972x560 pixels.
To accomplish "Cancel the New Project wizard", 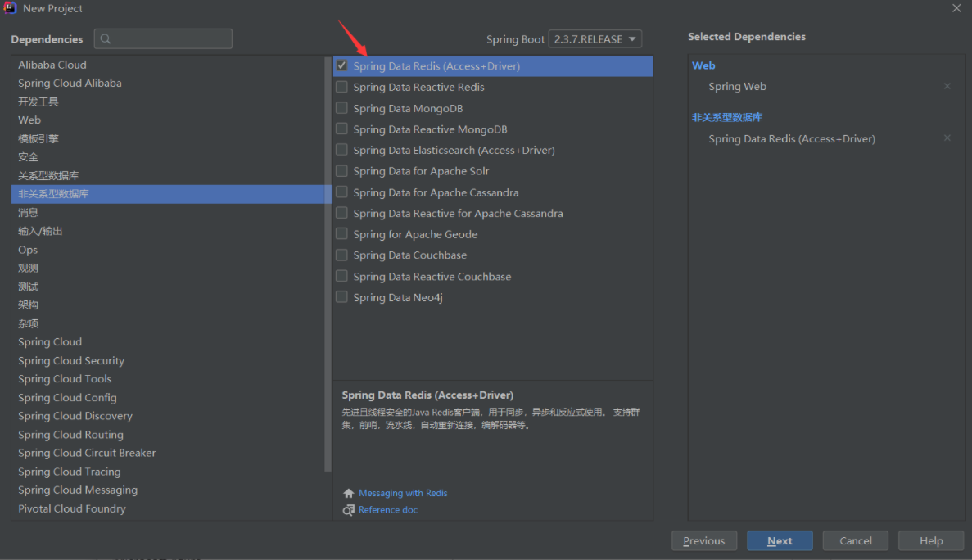I will click(x=856, y=541).
